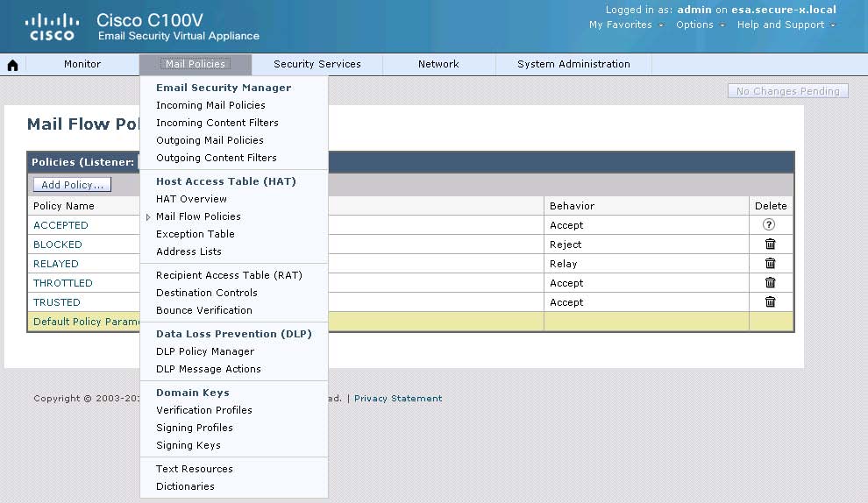Click the Email Security Manager heading
The width and height of the screenshot is (868, 503).
click(224, 88)
